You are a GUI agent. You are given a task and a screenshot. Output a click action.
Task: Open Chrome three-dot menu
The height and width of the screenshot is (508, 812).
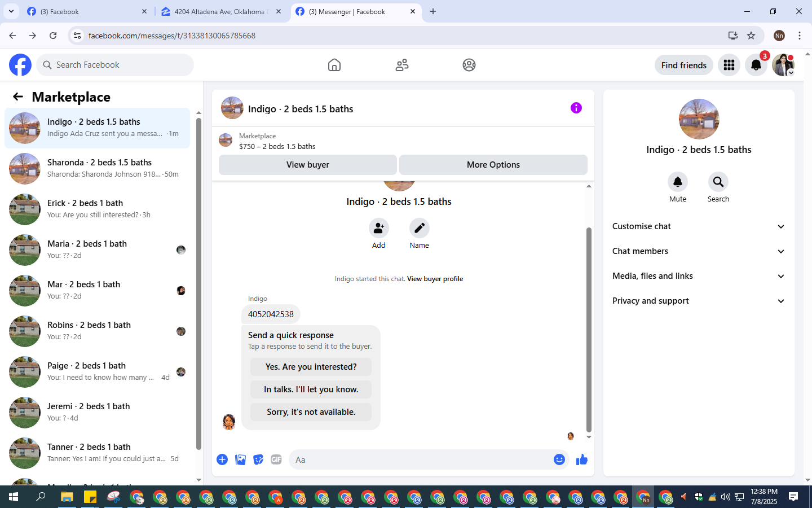(800, 36)
